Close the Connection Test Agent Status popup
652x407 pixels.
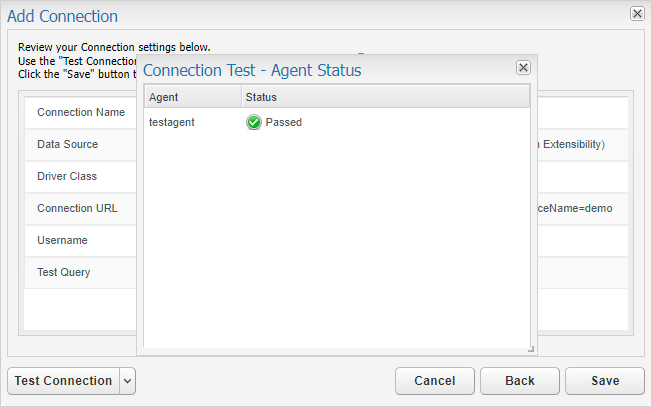523,67
